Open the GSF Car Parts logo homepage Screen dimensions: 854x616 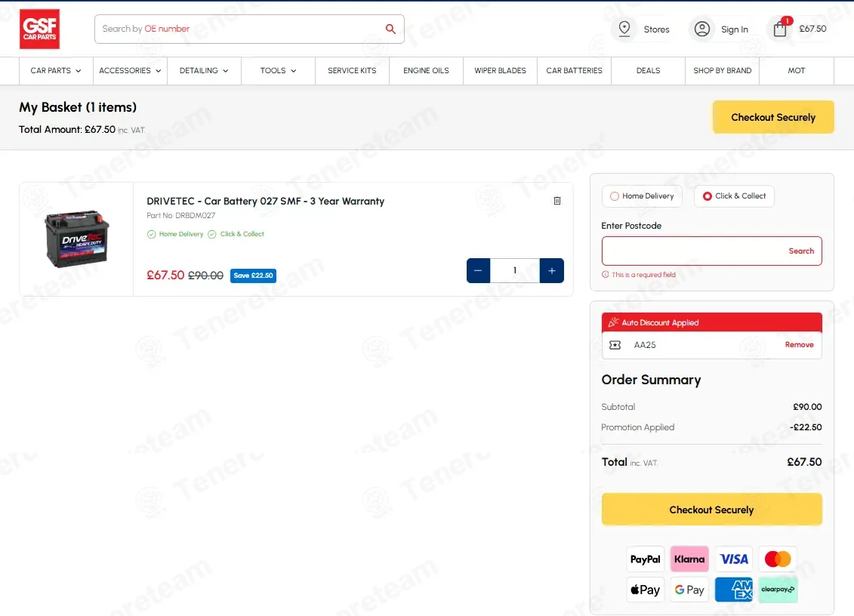point(39,29)
